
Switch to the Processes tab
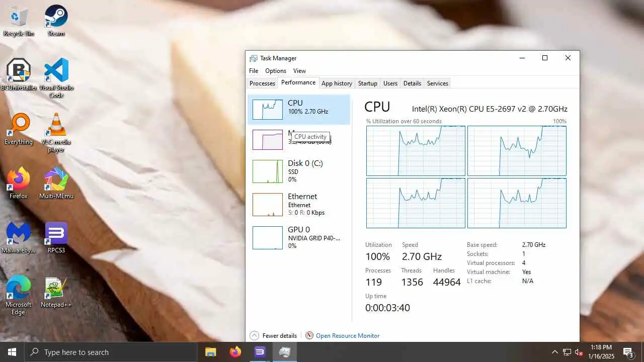[262, 83]
